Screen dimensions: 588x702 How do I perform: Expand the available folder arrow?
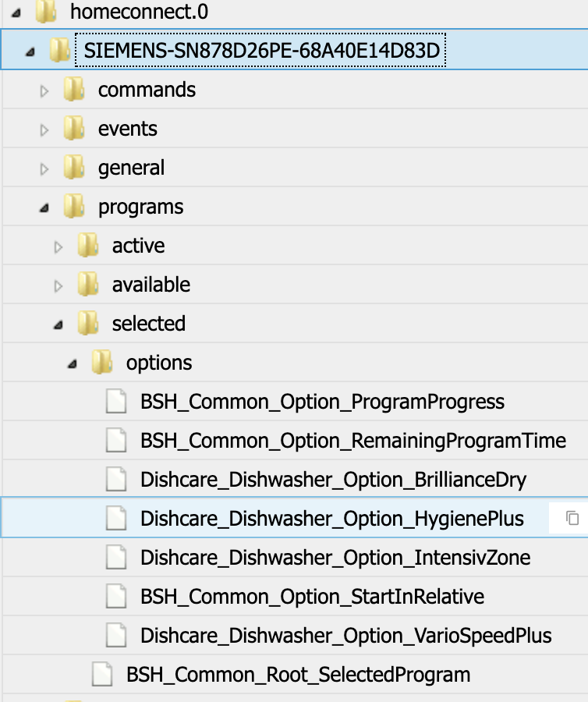(x=58, y=286)
